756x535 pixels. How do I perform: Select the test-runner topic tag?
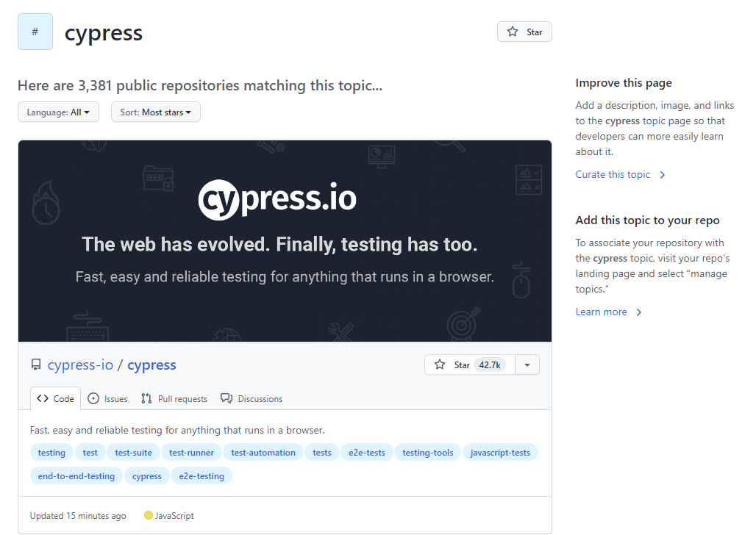[191, 453]
